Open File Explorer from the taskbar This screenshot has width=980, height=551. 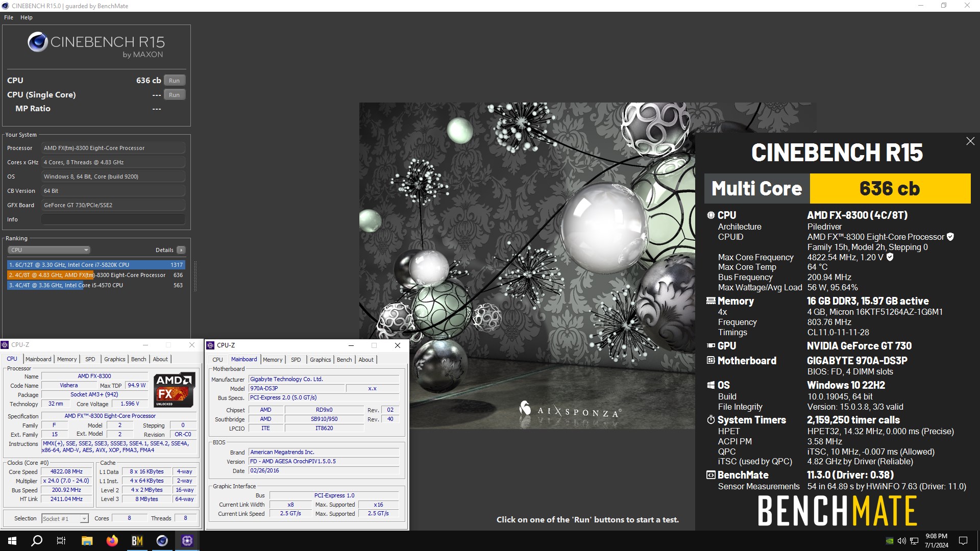(87, 541)
